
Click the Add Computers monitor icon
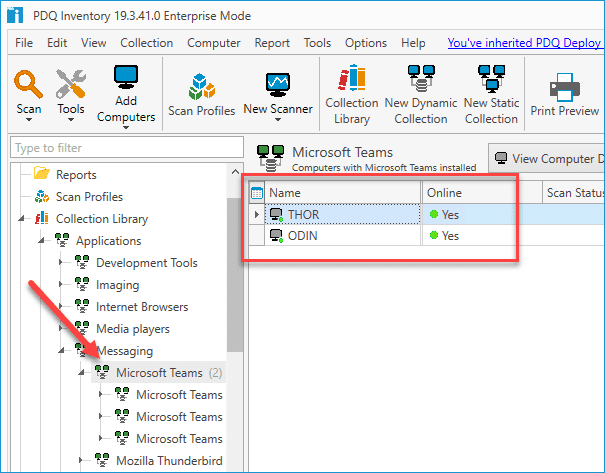pos(126,77)
